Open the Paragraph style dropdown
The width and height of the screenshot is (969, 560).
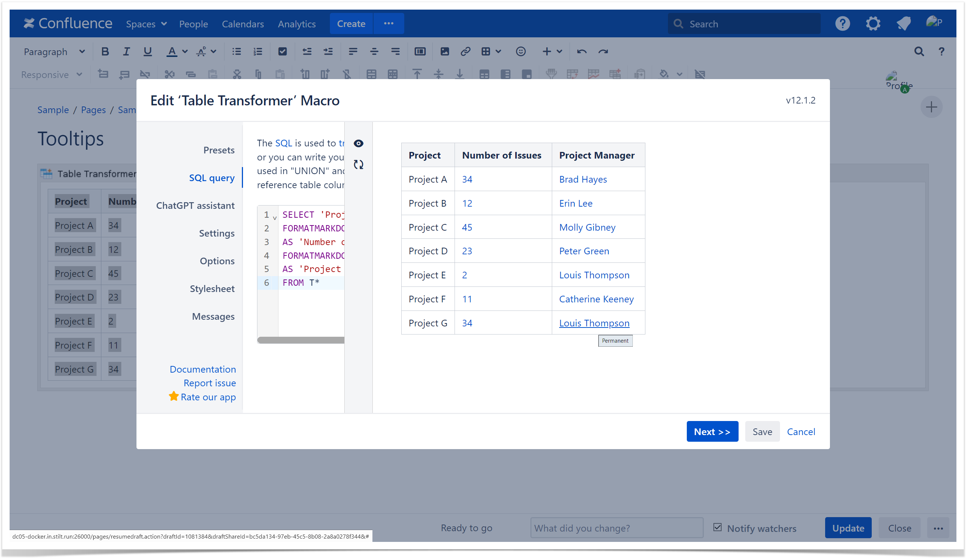click(54, 51)
